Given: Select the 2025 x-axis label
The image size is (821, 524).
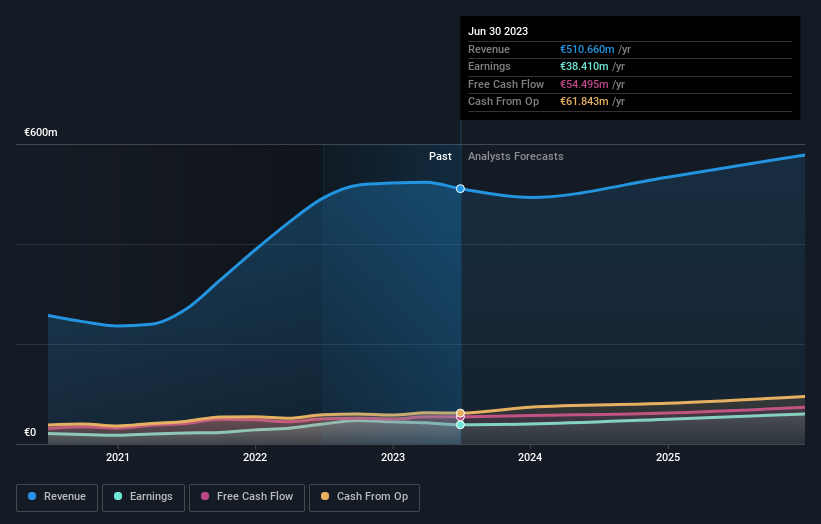Looking at the screenshot, I should click(668, 457).
